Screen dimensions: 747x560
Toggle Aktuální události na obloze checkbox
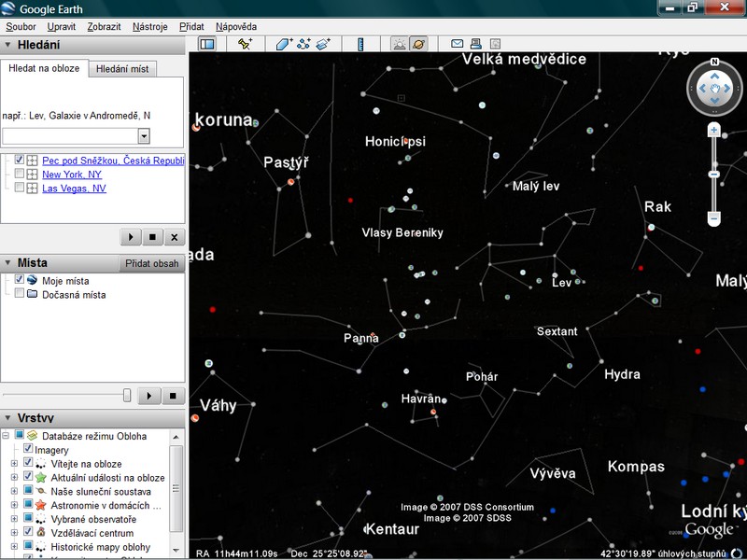click(x=28, y=476)
